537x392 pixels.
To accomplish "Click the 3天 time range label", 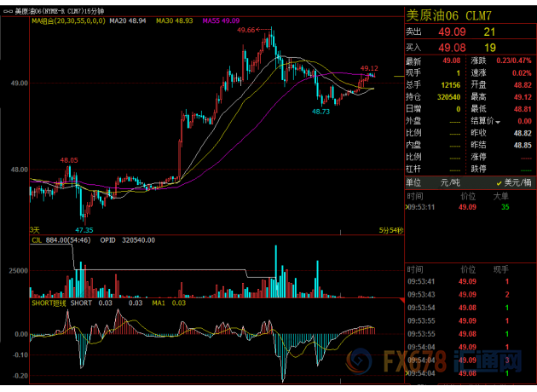I will (x=35, y=229).
